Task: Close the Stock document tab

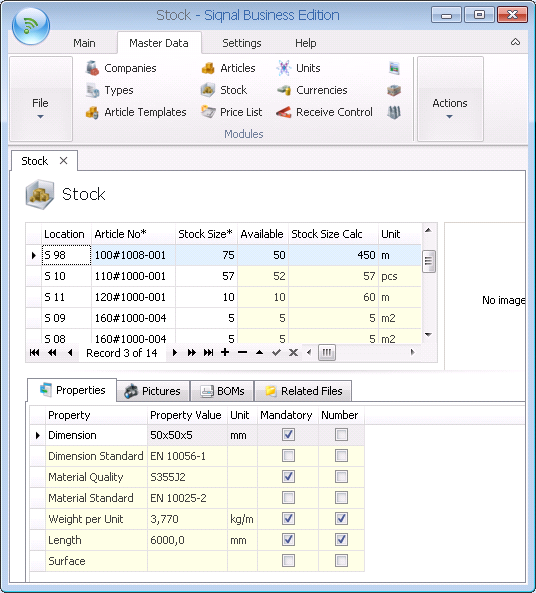Action: (64, 161)
